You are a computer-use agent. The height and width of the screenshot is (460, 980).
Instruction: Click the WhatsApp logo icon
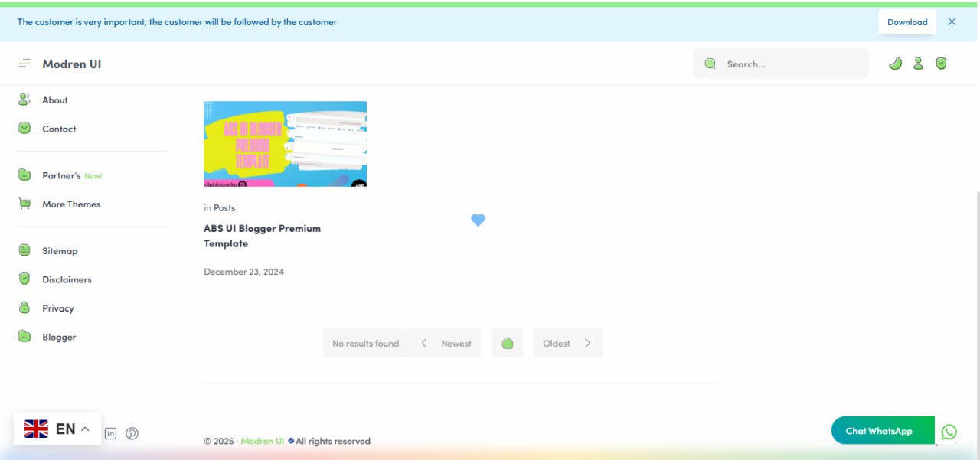(x=949, y=432)
